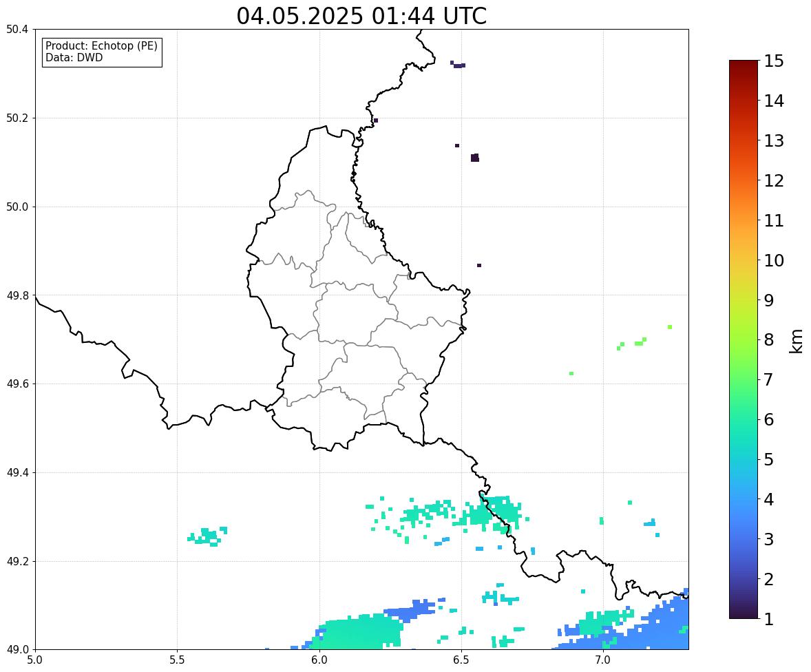Click the colorbar tick value 5
811x672 pixels.
point(769,459)
